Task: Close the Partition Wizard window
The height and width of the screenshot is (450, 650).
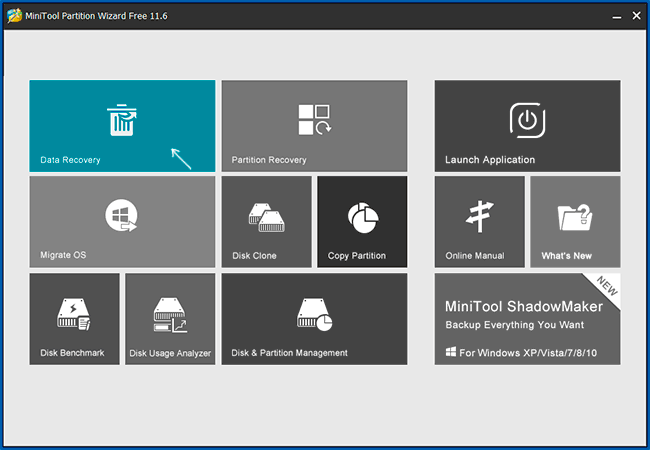Action: point(636,16)
